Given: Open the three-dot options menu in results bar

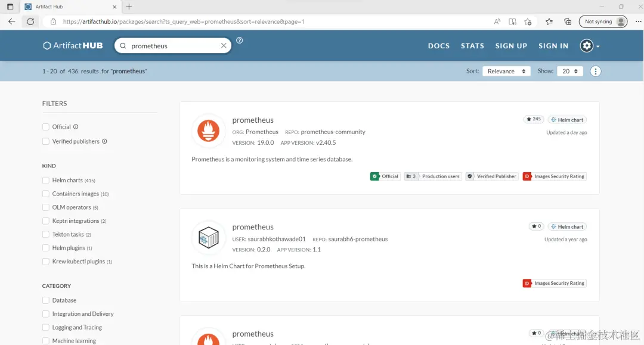Looking at the screenshot, I should coord(595,72).
